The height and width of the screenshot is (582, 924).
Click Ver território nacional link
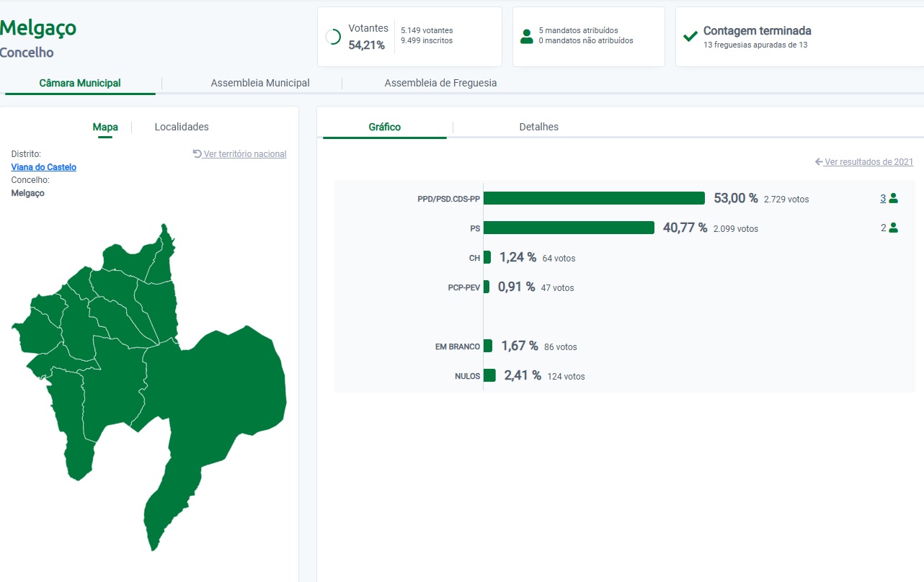pyautogui.click(x=245, y=154)
